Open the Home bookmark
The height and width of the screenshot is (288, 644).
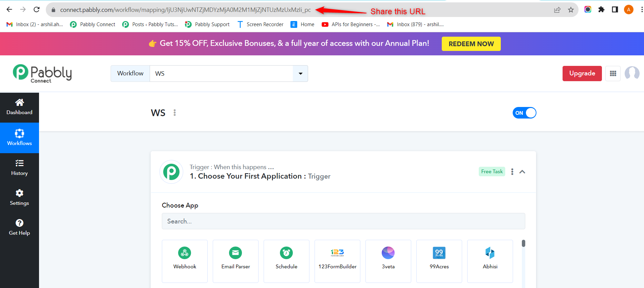point(303,24)
